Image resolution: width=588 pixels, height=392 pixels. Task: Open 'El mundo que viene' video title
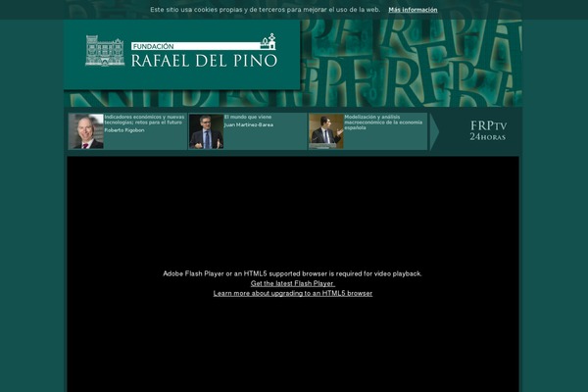pos(248,117)
